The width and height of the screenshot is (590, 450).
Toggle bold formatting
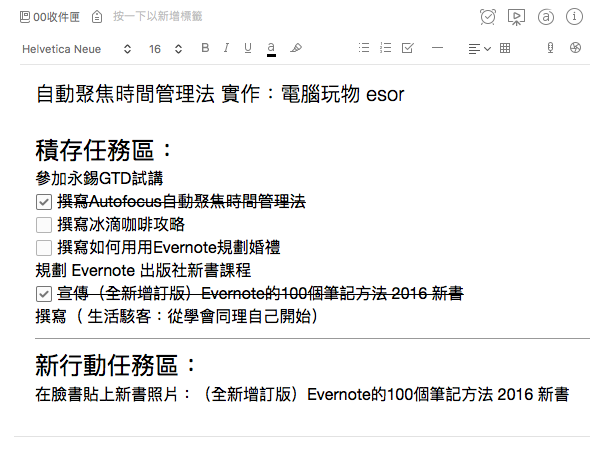(x=205, y=48)
